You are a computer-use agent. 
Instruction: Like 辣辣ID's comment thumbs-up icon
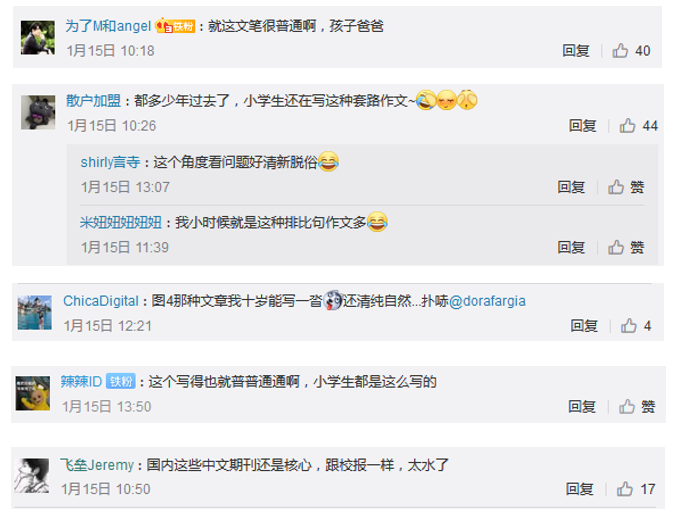[627, 406]
